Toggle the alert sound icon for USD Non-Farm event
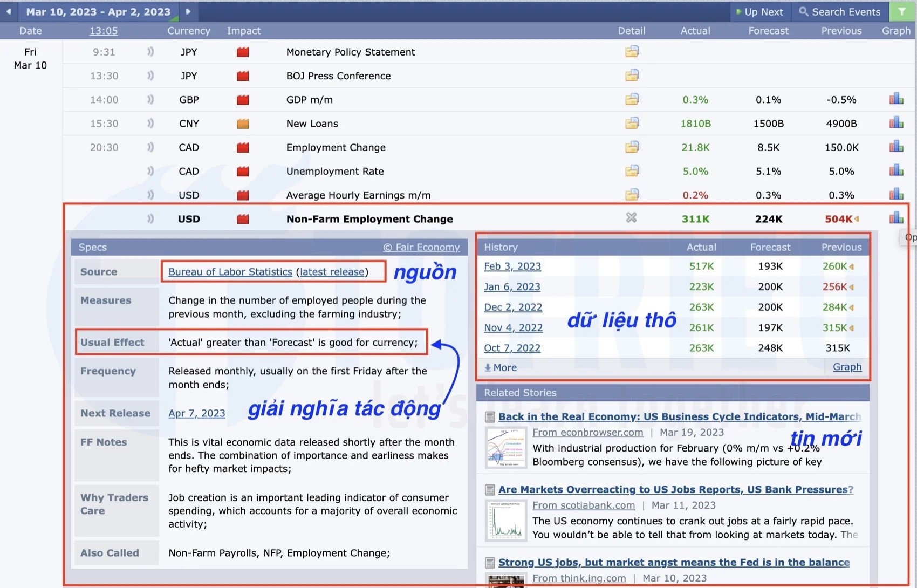 point(150,218)
